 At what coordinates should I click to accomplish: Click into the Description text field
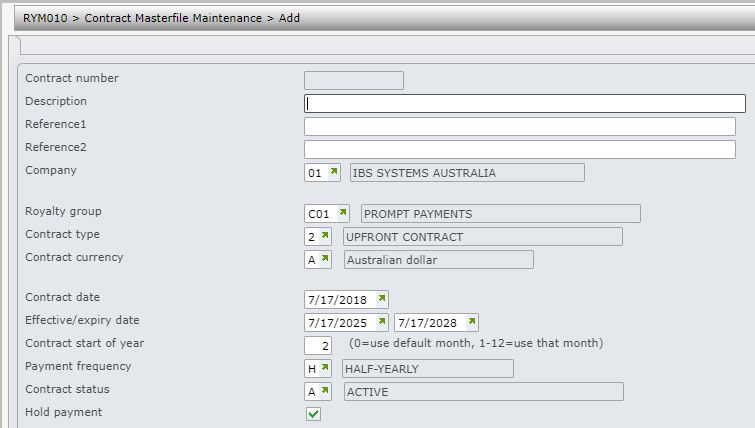pos(525,104)
